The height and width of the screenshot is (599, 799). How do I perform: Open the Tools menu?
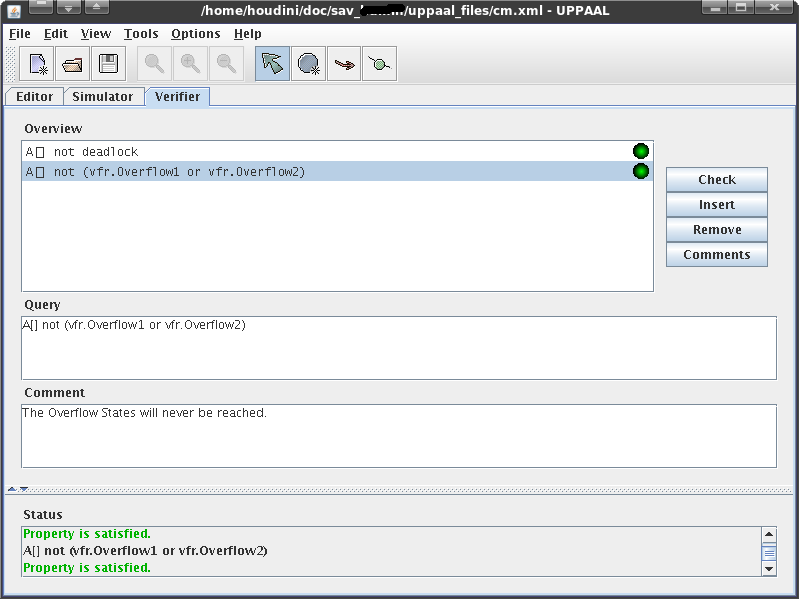141,34
